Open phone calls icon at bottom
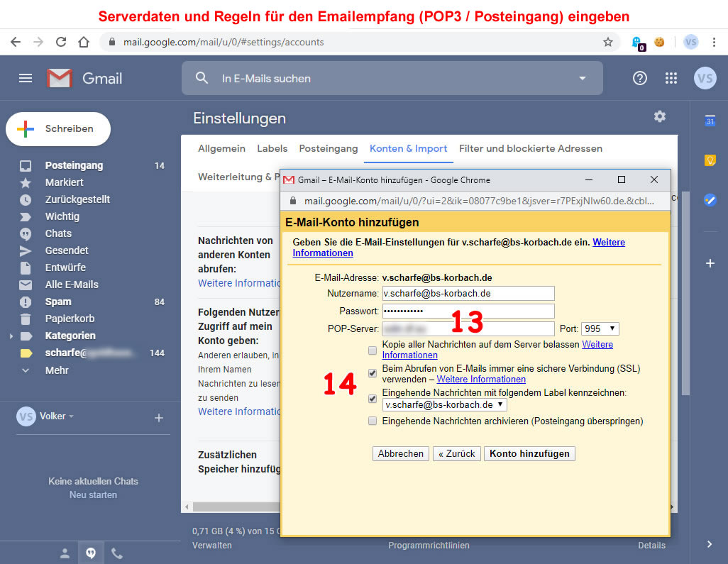 [x=117, y=553]
